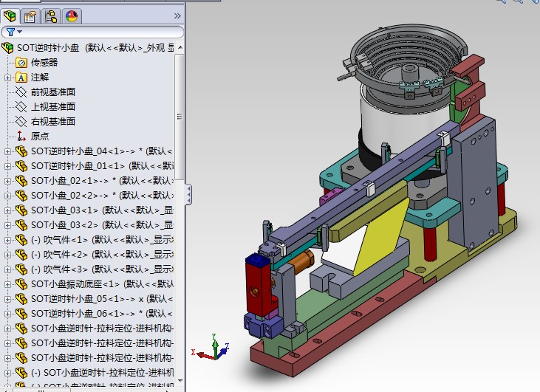Screen dimensions: 540x392
Task: Switch to the PropertyManager tab
Action: coord(30,16)
